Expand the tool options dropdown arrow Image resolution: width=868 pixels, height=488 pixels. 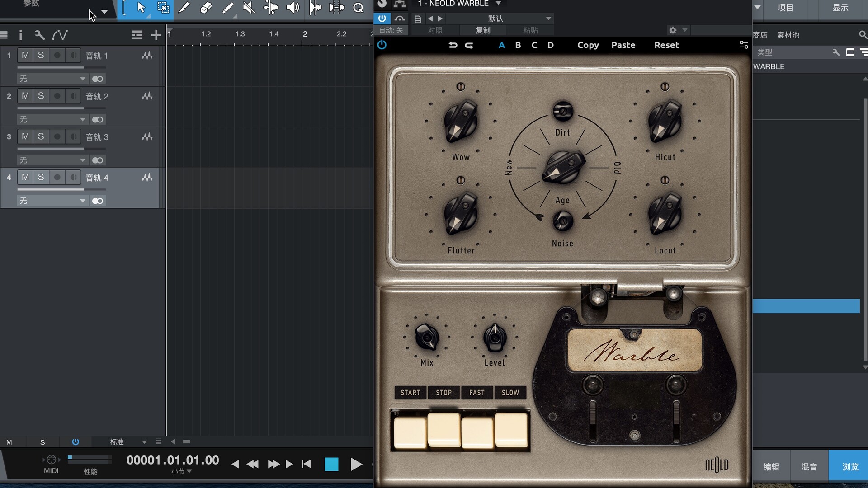pos(104,12)
